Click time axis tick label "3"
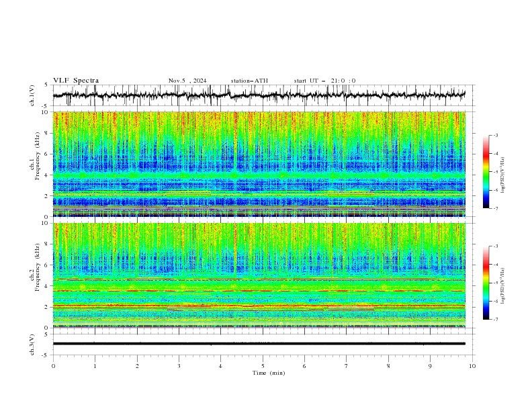Screen dimensions: 532x411 (x=179, y=366)
